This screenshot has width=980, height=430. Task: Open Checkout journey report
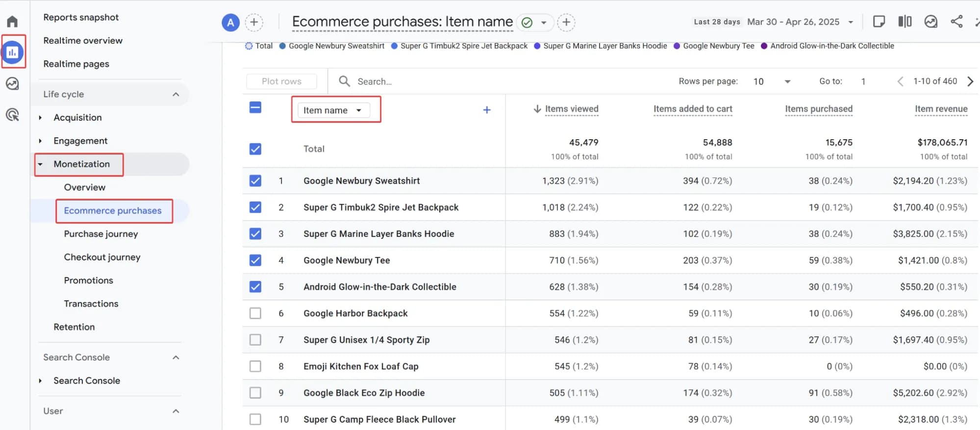click(102, 257)
